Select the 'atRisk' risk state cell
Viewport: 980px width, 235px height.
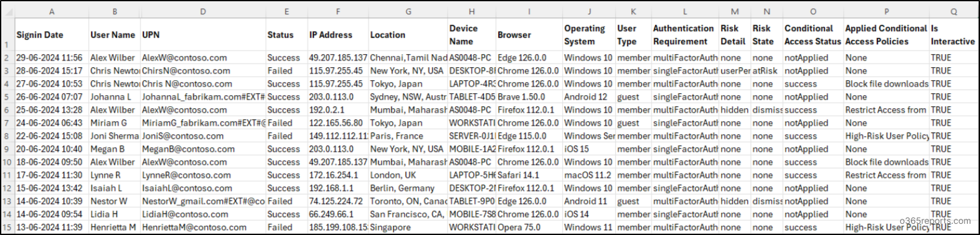[x=766, y=71]
